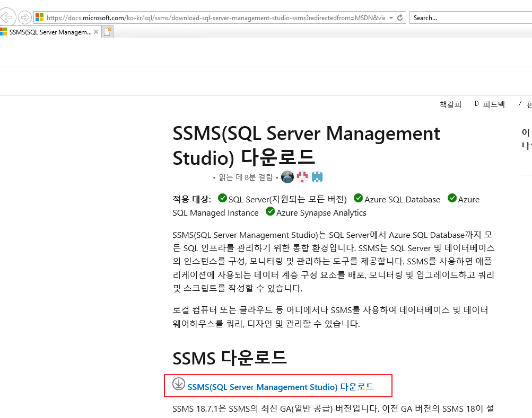The image size is (532, 418).
Task: Click the edit pencil icon near 편집
Action: (520, 104)
